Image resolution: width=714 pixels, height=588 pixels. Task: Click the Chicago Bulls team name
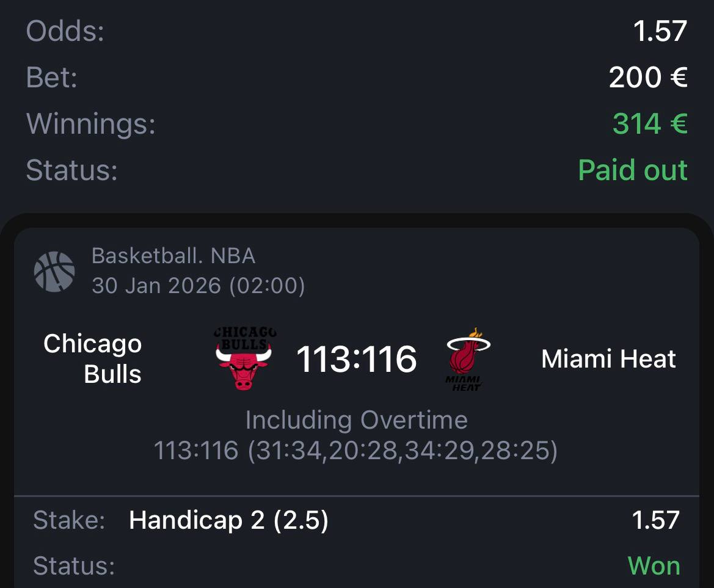93,359
